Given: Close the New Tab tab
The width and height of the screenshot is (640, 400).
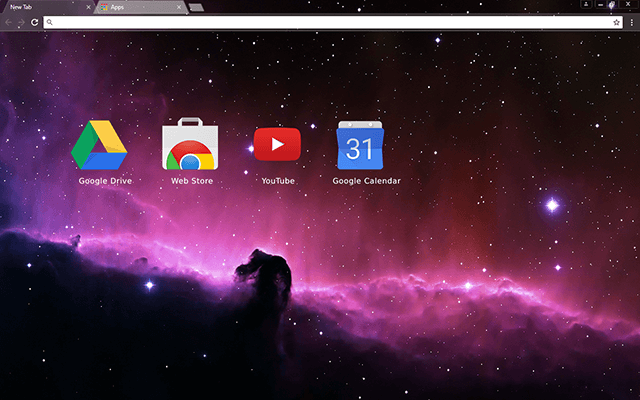Looking at the screenshot, I should (88, 7).
